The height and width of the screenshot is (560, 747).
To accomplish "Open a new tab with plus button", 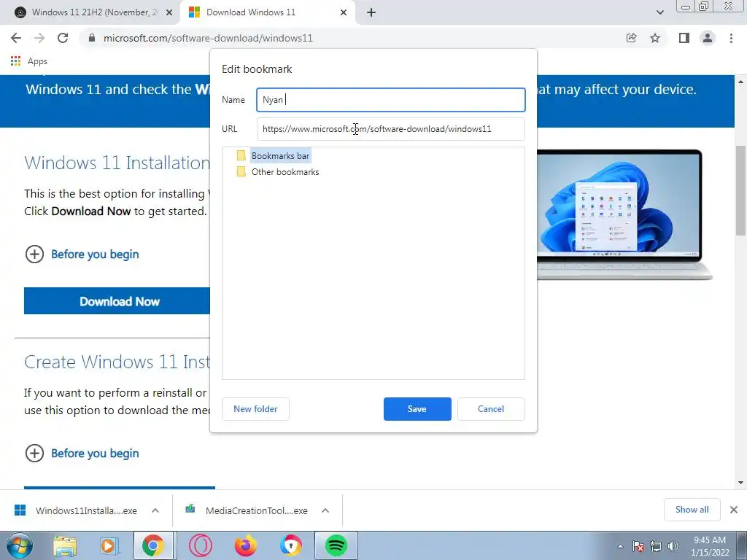I will click(371, 12).
